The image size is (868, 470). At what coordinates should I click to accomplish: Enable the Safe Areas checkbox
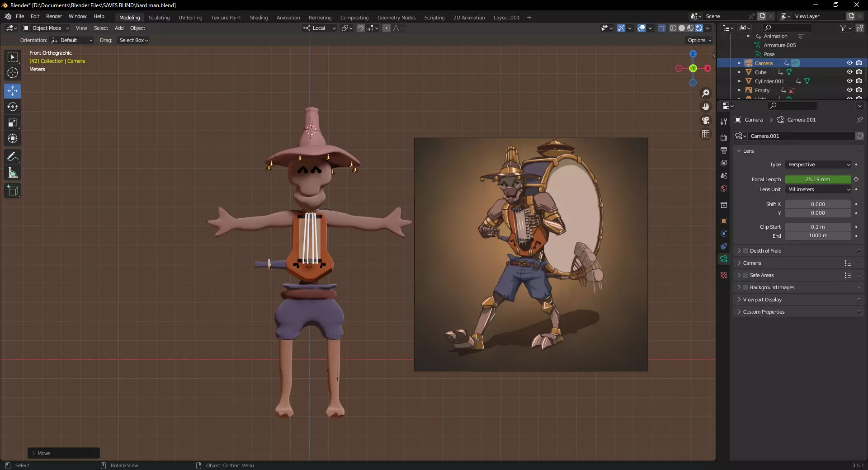[745, 275]
